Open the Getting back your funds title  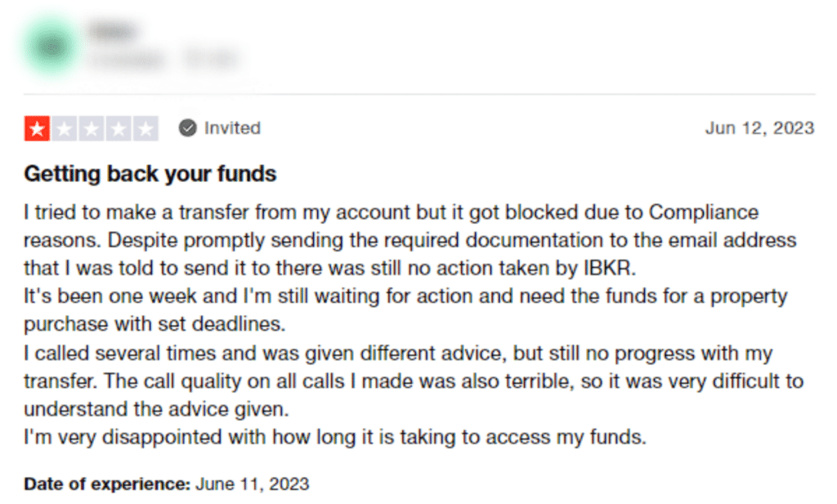pyautogui.click(x=150, y=174)
